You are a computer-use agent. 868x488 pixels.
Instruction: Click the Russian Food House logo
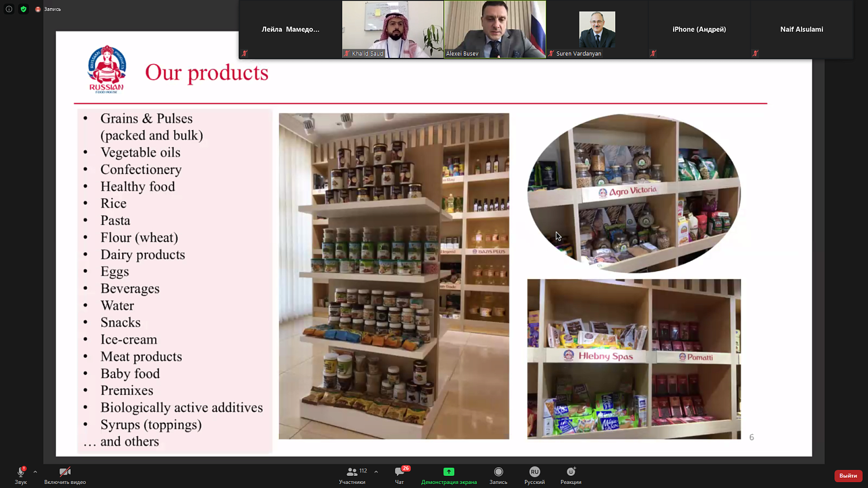point(106,69)
